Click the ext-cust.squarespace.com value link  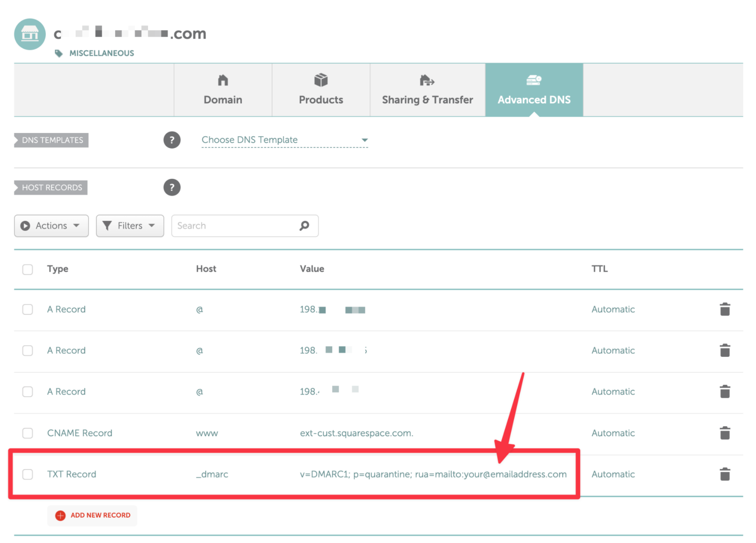[356, 433]
